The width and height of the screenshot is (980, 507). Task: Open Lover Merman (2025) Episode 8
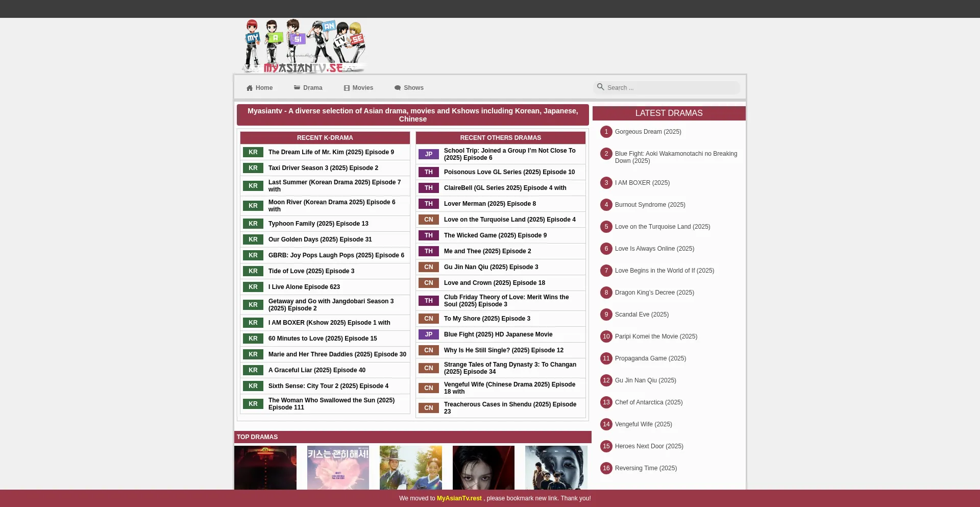[489, 204]
